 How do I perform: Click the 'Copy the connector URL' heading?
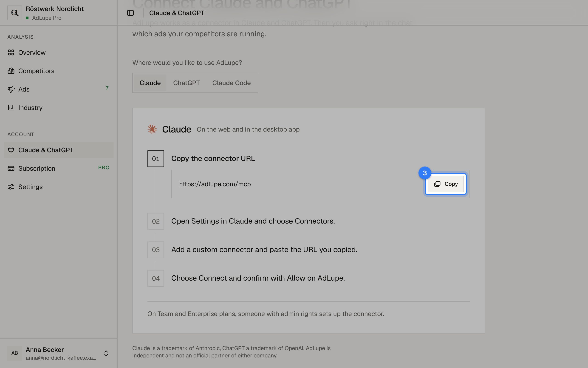(x=213, y=158)
